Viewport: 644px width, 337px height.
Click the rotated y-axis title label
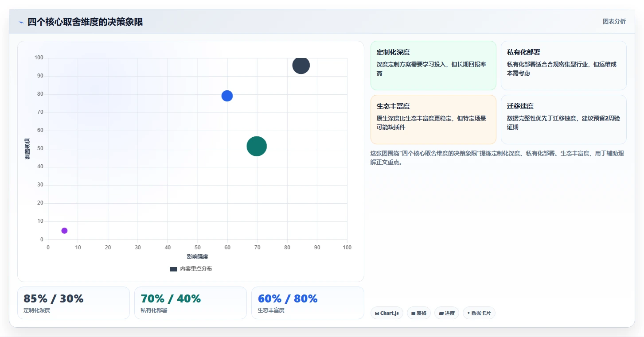point(27,149)
